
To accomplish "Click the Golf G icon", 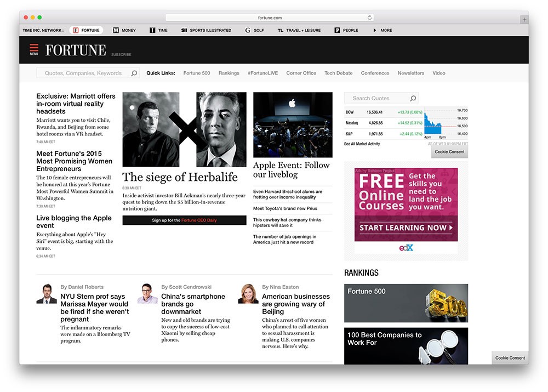I will click(x=248, y=30).
